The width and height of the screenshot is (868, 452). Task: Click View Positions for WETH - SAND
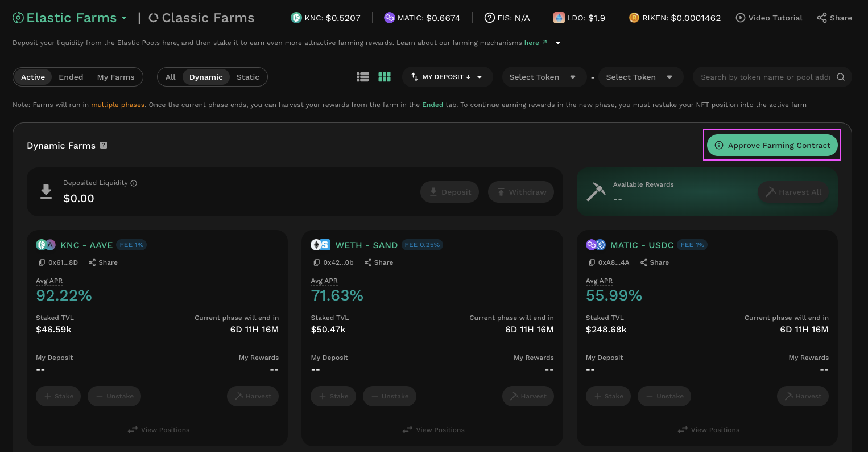[x=433, y=430]
